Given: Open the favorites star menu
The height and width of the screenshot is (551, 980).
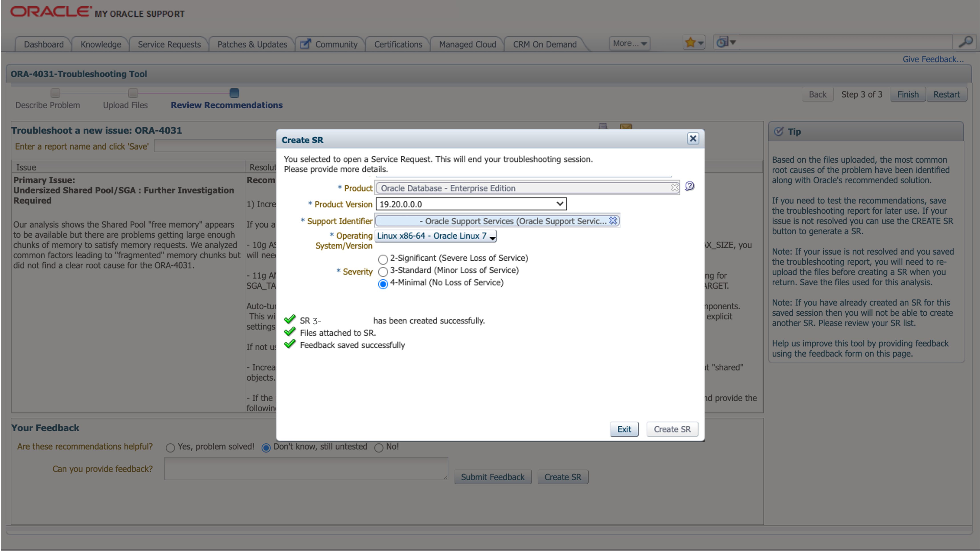Looking at the screenshot, I should 694,43.
